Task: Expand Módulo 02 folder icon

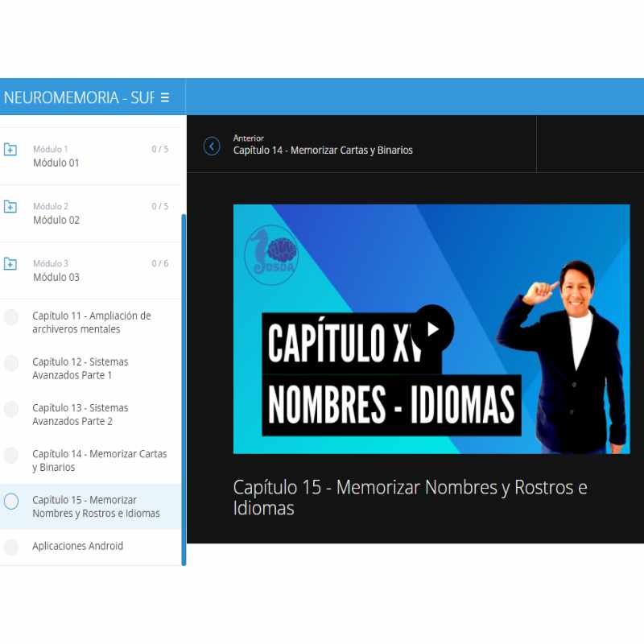Action: pyautogui.click(x=10, y=207)
